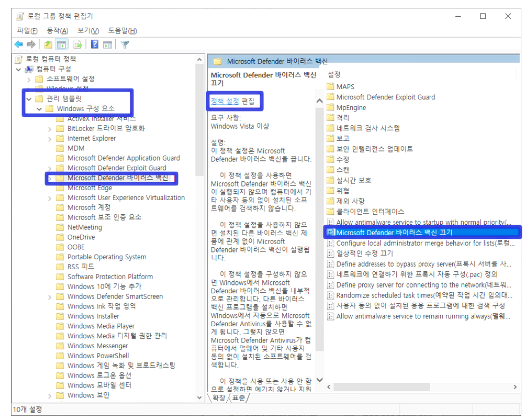Switch to the 확장 tab
Screen dimensions: 526x420
point(219,398)
